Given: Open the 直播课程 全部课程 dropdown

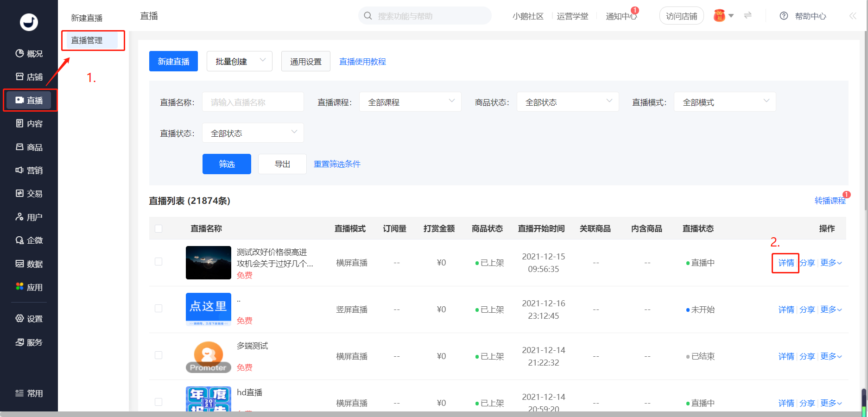Looking at the screenshot, I should click(x=410, y=102).
